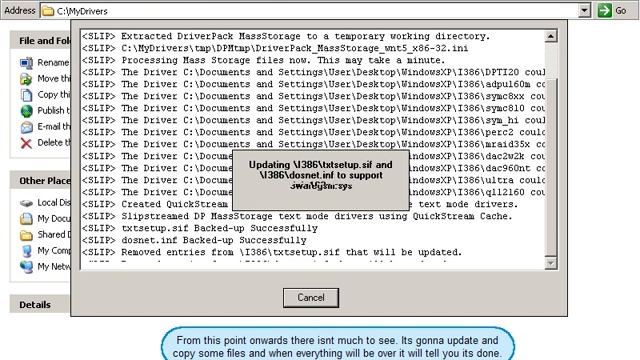Click the green Go arrow icon
The height and width of the screenshot is (360, 640).
[x=604, y=11]
